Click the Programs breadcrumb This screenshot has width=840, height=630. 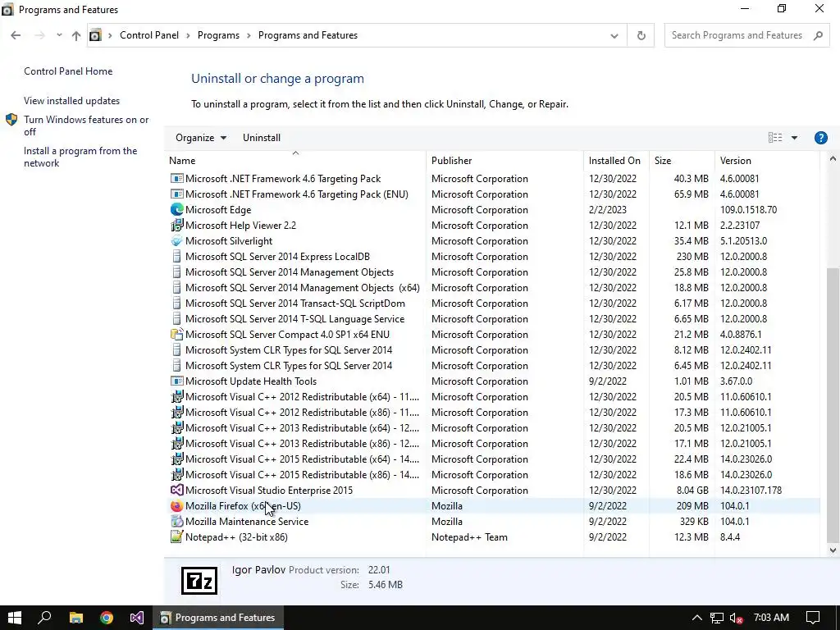(218, 35)
